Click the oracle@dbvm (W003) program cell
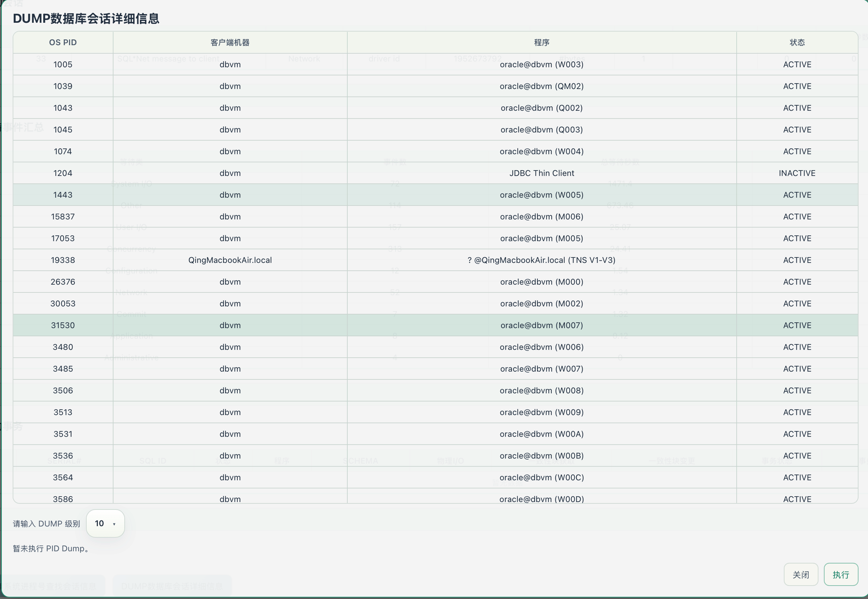868x599 pixels. click(542, 64)
